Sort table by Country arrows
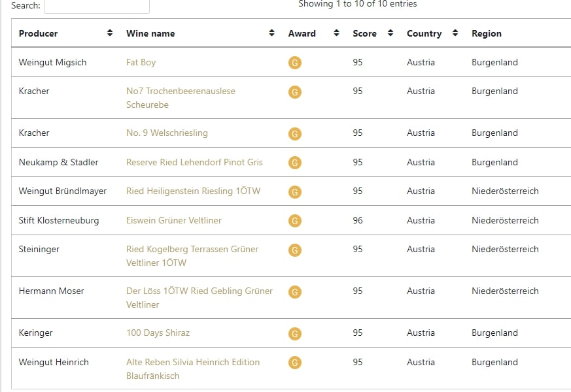Screen dimensions: 571x392 pyautogui.click(x=455, y=33)
